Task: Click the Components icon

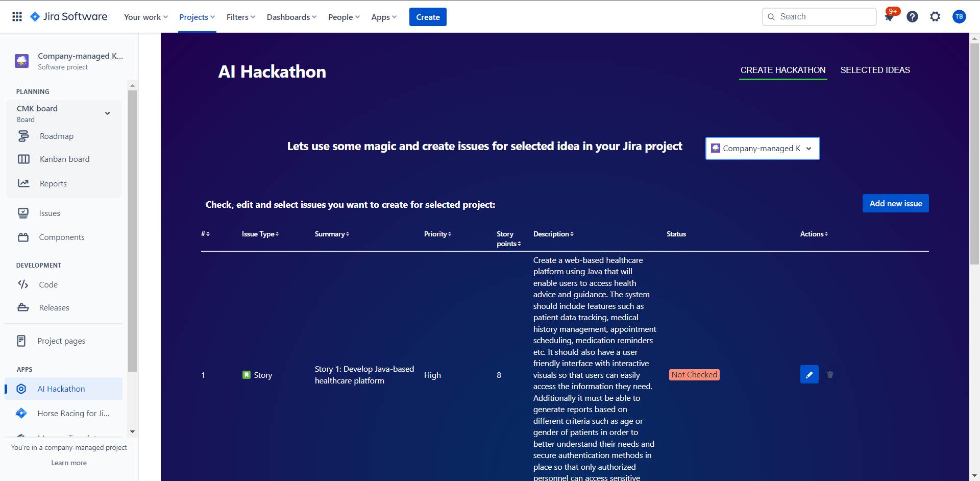Action: pyautogui.click(x=23, y=237)
